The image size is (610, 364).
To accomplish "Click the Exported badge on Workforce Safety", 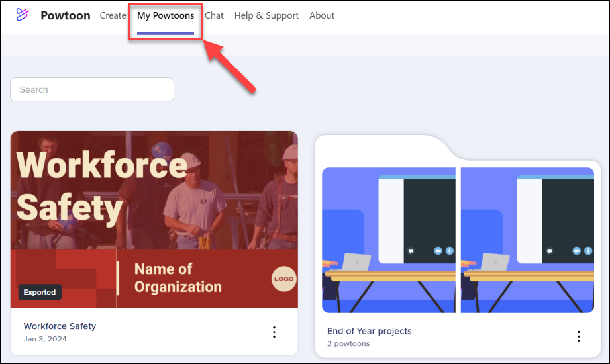I will click(40, 292).
